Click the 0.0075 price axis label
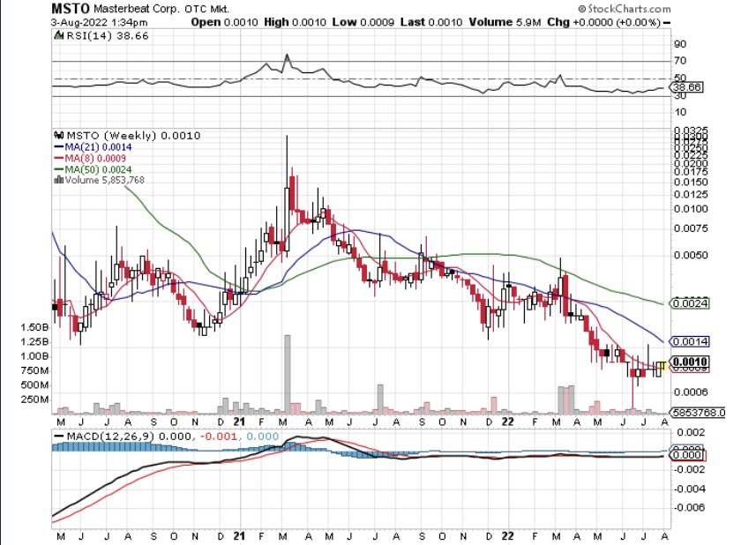 coord(691,228)
